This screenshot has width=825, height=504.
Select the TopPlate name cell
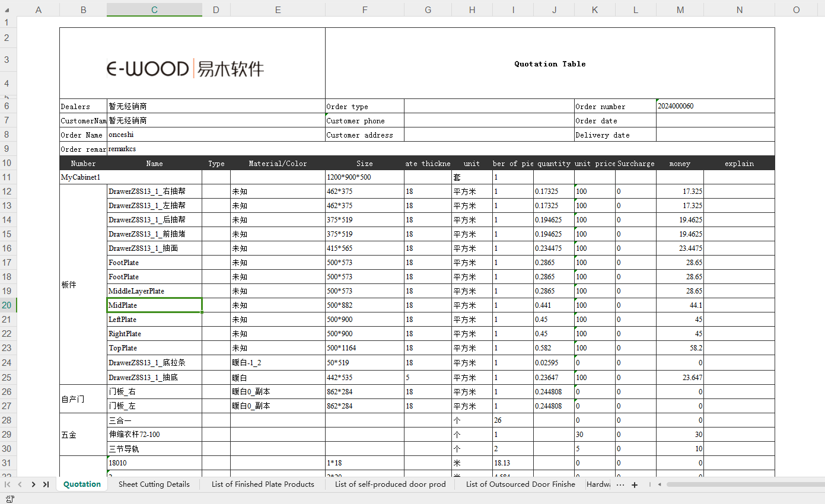pos(154,348)
